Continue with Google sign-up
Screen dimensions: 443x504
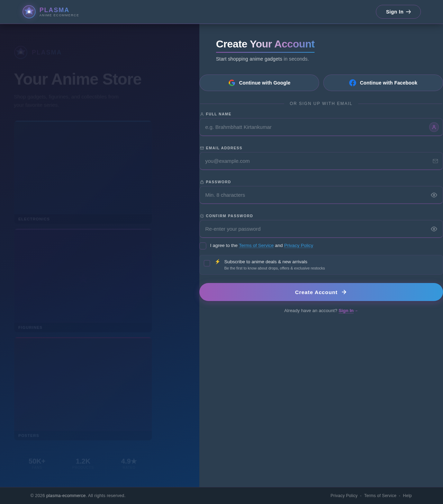[x=259, y=83]
